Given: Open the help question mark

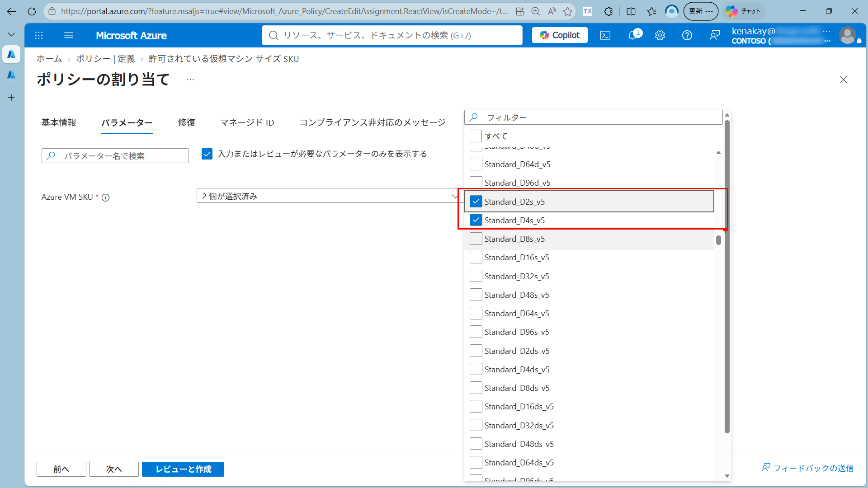Looking at the screenshot, I should [x=687, y=35].
